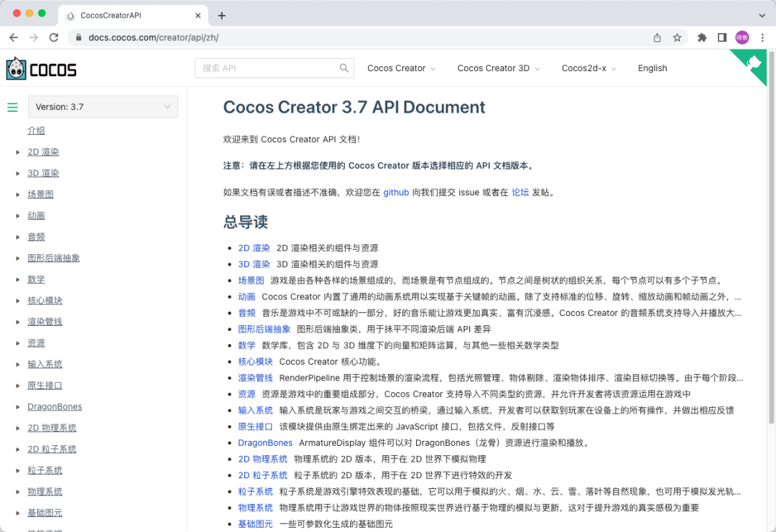Select the 介绍 sidebar entry
This screenshot has height=532, width=776.
coord(36,131)
